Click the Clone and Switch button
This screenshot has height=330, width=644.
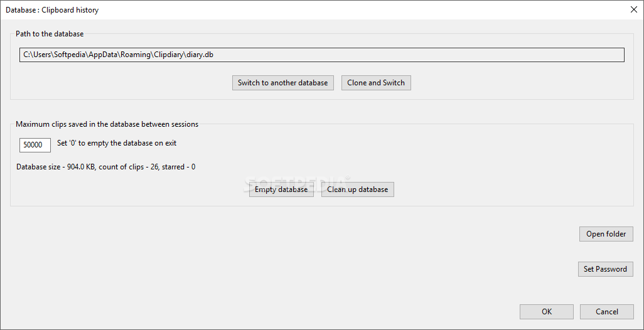(x=376, y=83)
